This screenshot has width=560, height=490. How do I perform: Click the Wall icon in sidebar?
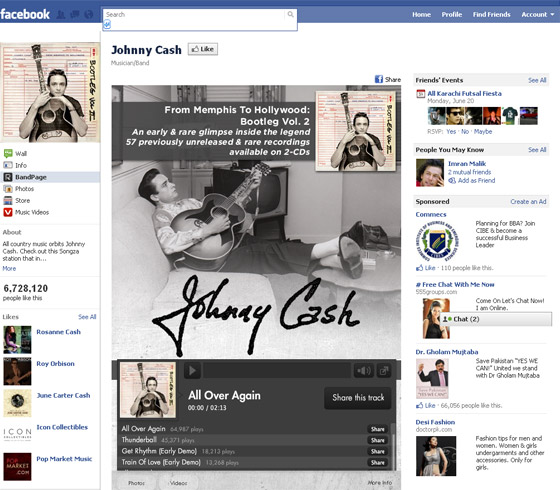[x=8, y=154]
